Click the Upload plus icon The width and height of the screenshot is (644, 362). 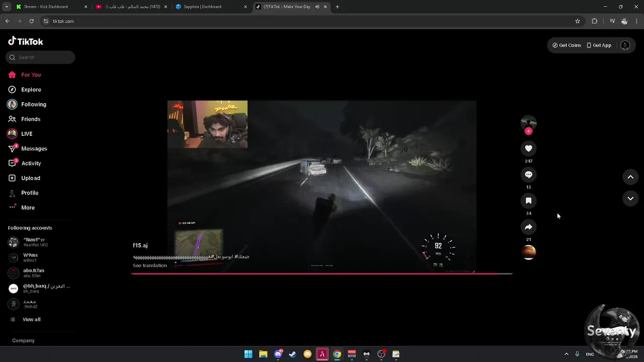point(12,178)
